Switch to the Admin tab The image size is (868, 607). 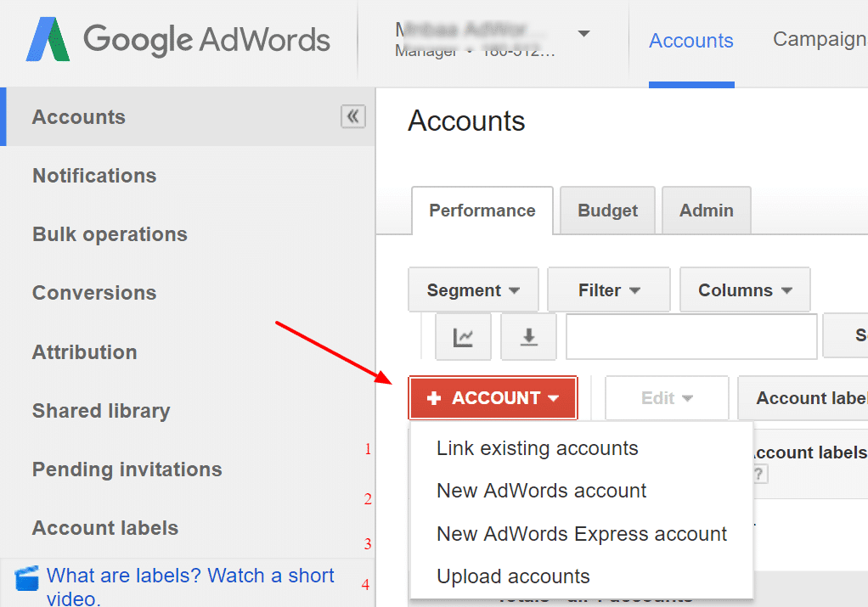[x=706, y=210]
